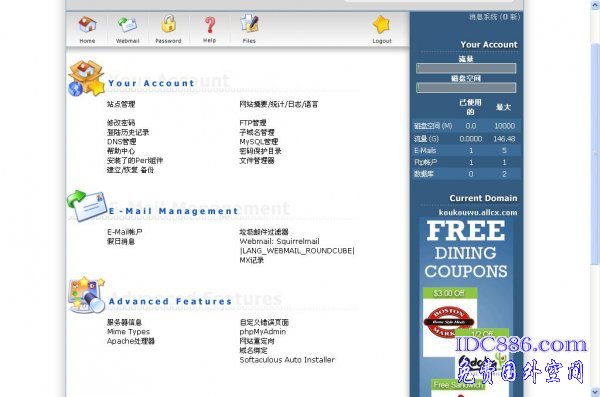Image resolution: width=600 pixels, height=397 pixels.
Task: Open the Mime Types link
Action: [x=128, y=332]
